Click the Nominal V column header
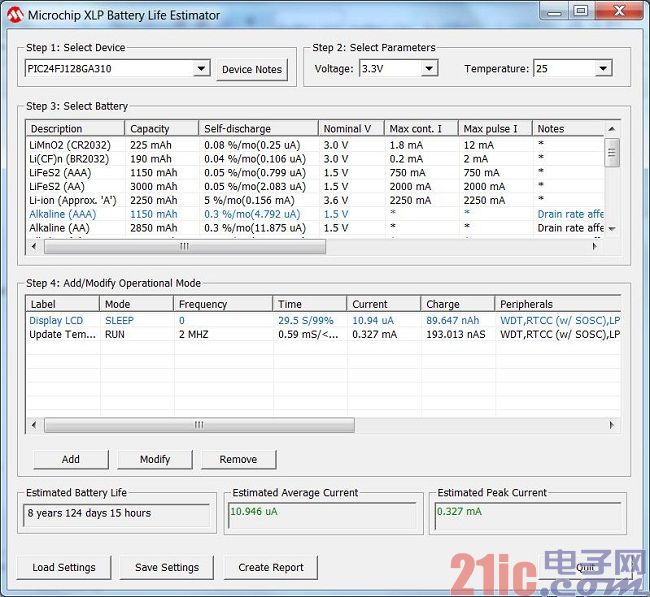This screenshot has width=650, height=597. [x=352, y=129]
